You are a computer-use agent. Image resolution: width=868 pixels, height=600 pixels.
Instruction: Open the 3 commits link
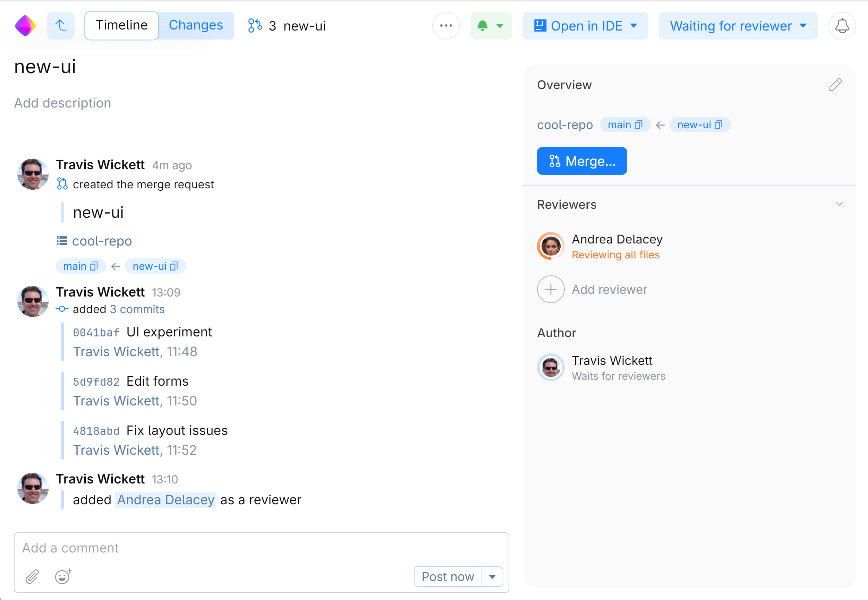137,309
